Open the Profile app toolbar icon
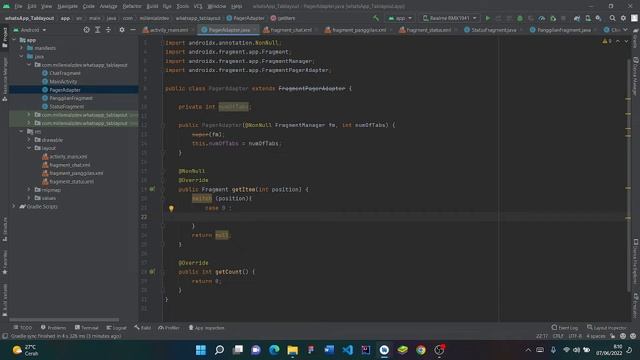Screen dimensions: 640x360 coord(542,18)
